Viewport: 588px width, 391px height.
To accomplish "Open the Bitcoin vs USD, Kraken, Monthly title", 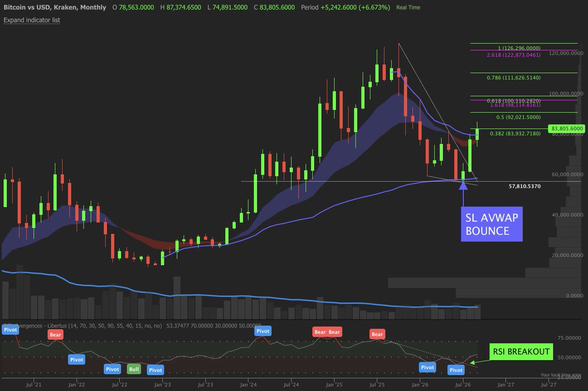I will point(54,7).
